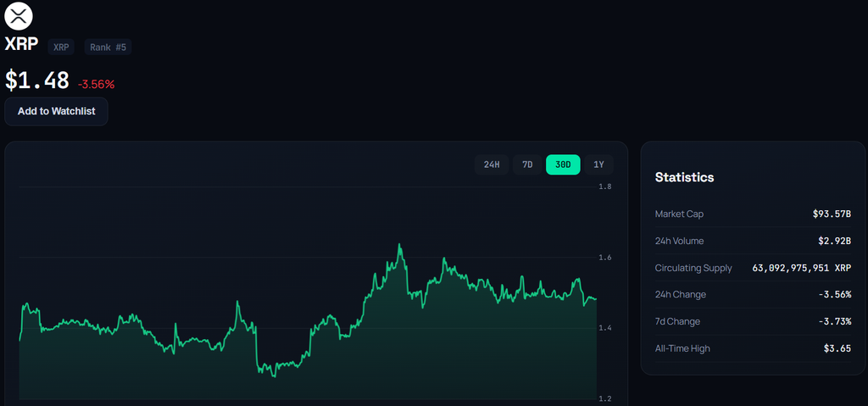Click the Circulating Supply label

pyautogui.click(x=693, y=268)
